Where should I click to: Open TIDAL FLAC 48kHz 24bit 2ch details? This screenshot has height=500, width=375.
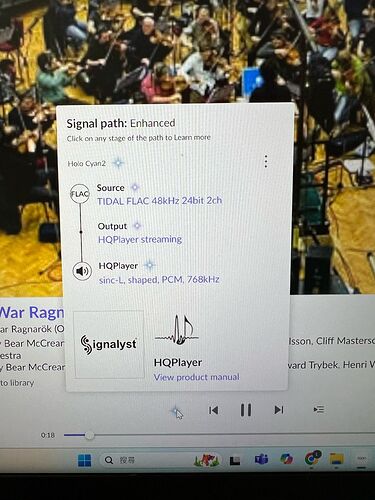point(160,201)
